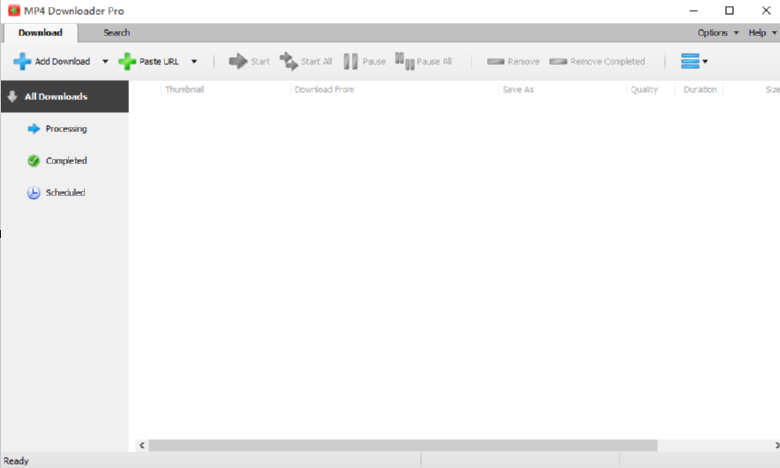Maximize the MP4 Downloader Pro window

[729, 10]
